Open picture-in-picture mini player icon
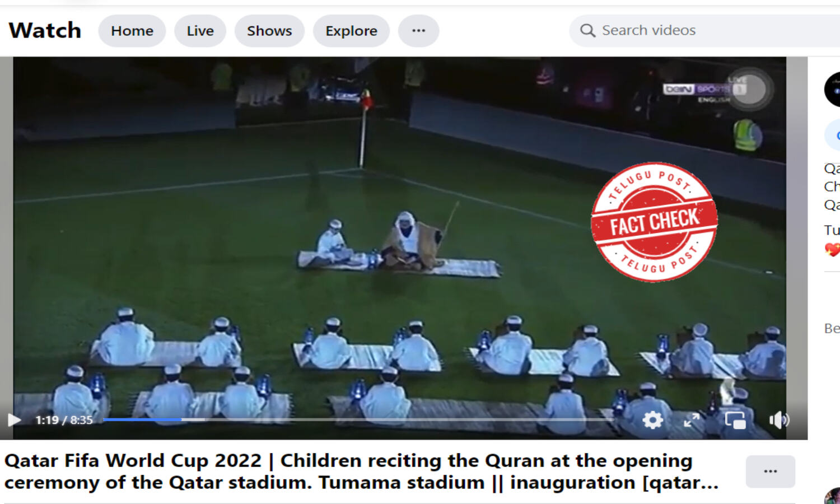 point(735,419)
